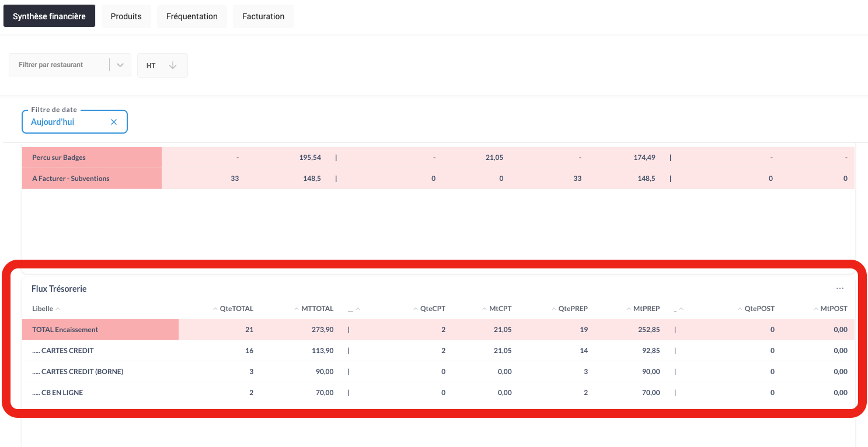Open the Fréquentation tab
The image size is (868, 447).
point(191,16)
